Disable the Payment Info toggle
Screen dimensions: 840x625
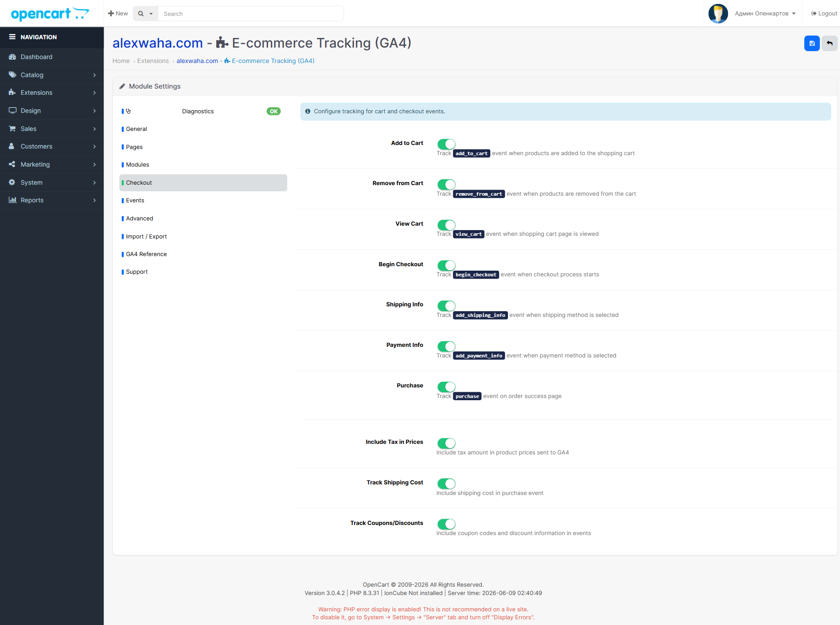coord(446,346)
